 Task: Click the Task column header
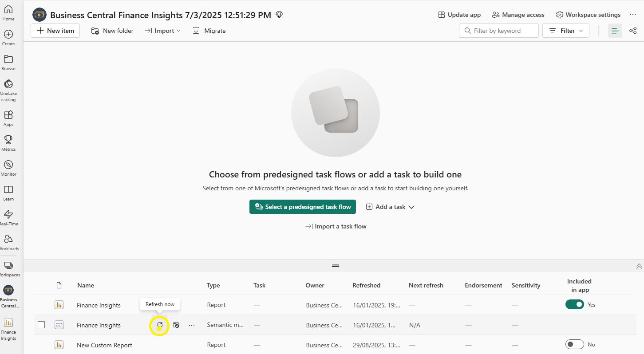(259, 285)
